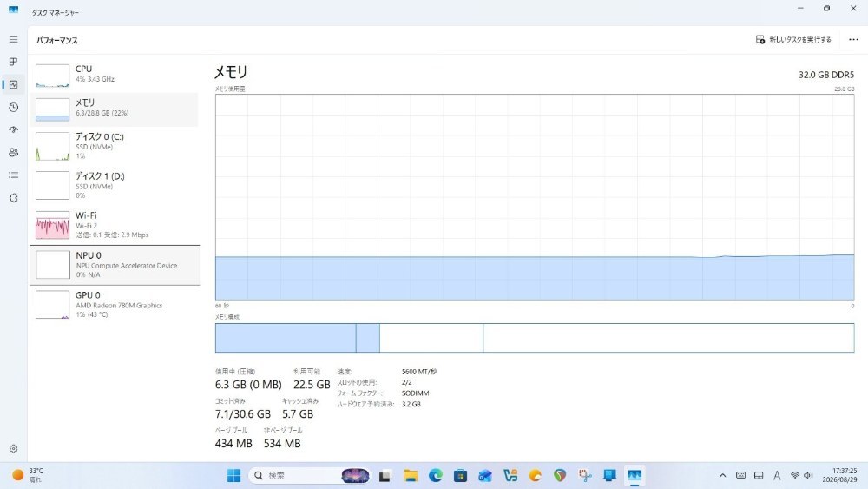Select the Performance page icon in sidebar
Image resolution: width=868 pixels, height=489 pixels.
coord(13,85)
